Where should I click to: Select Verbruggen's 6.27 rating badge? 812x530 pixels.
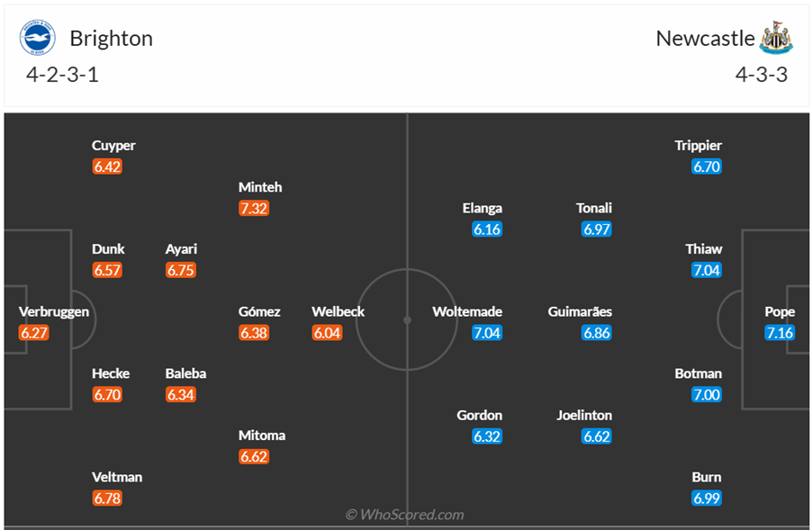[34, 333]
